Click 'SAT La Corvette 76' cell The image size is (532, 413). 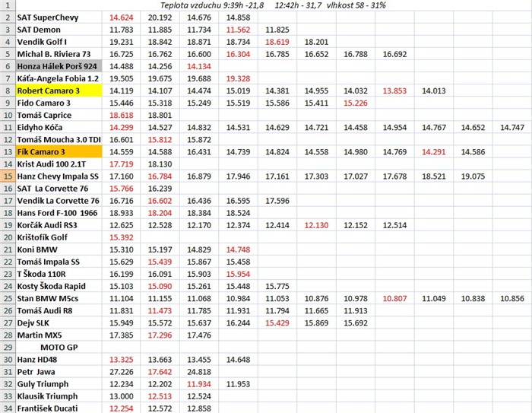(x=59, y=189)
